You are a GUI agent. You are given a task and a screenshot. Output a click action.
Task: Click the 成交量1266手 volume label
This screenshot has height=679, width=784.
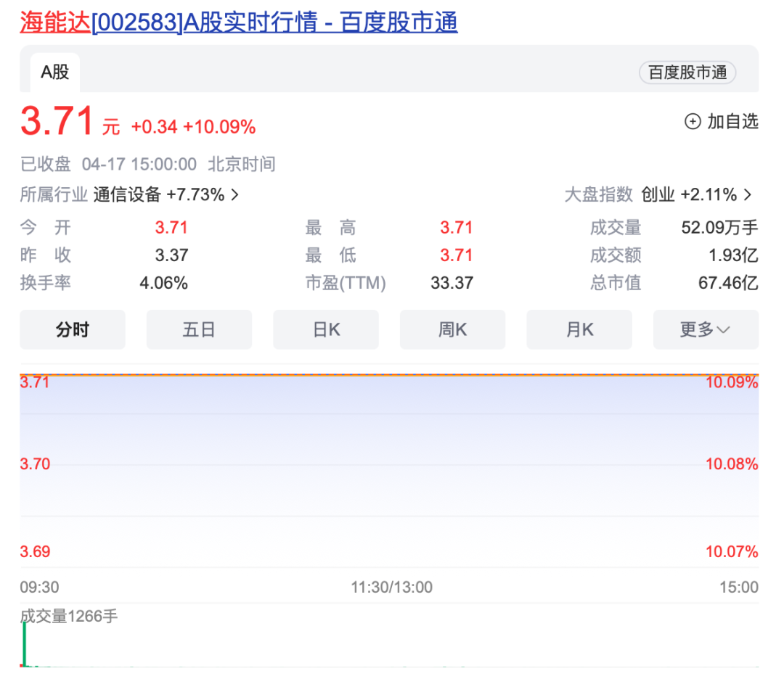pos(69,616)
